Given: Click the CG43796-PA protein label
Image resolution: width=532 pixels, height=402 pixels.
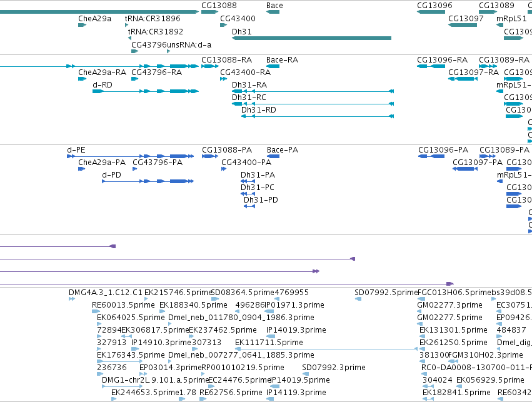Looking at the screenshot, I should (158, 163).
